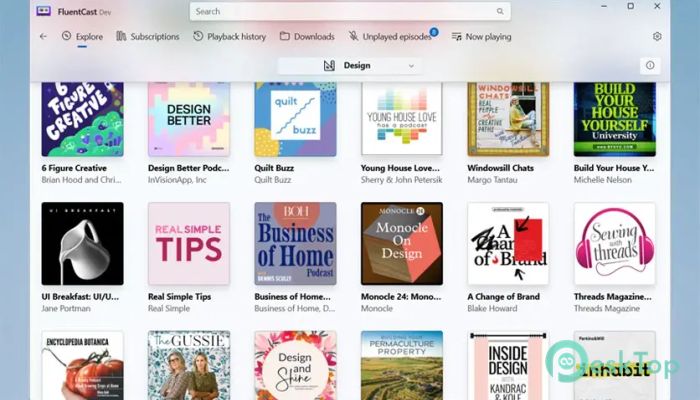700x400 pixels.
Task: Click author name Michelle Nelson
Action: (603, 180)
